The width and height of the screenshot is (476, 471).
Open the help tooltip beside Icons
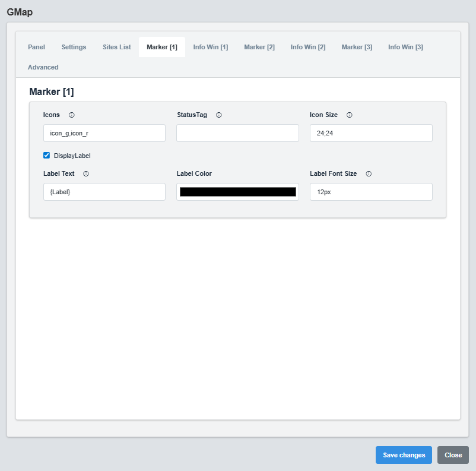[x=71, y=115]
